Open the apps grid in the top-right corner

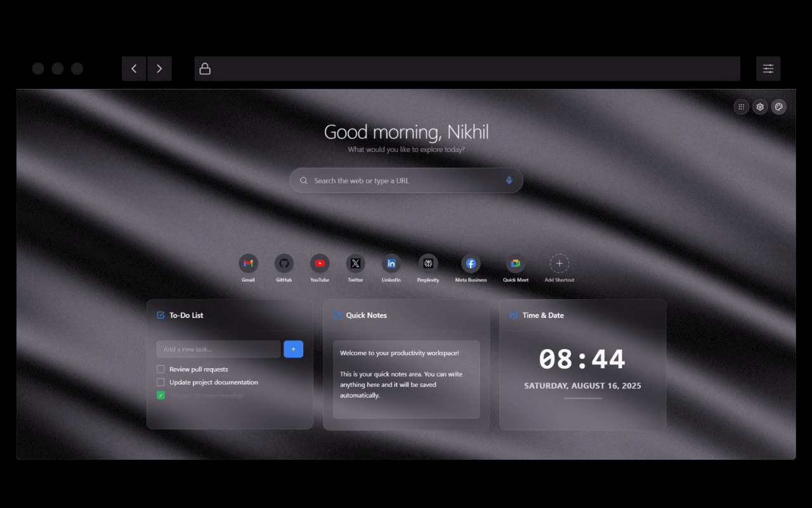click(x=741, y=107)
